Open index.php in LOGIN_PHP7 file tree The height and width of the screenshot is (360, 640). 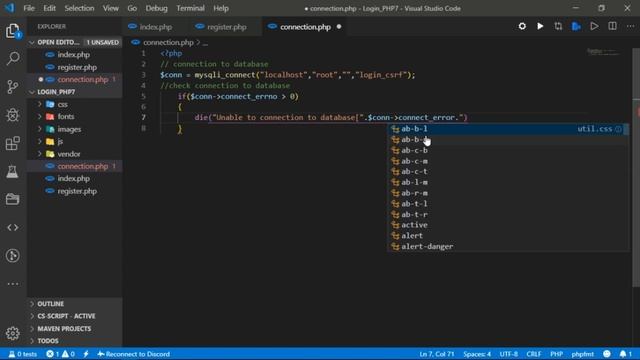[x=74, y=179]
